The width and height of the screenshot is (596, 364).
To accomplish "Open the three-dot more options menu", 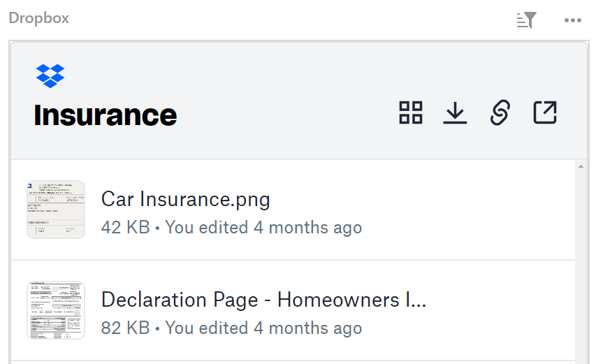I will pyautogui.click(x=573, y=20).
